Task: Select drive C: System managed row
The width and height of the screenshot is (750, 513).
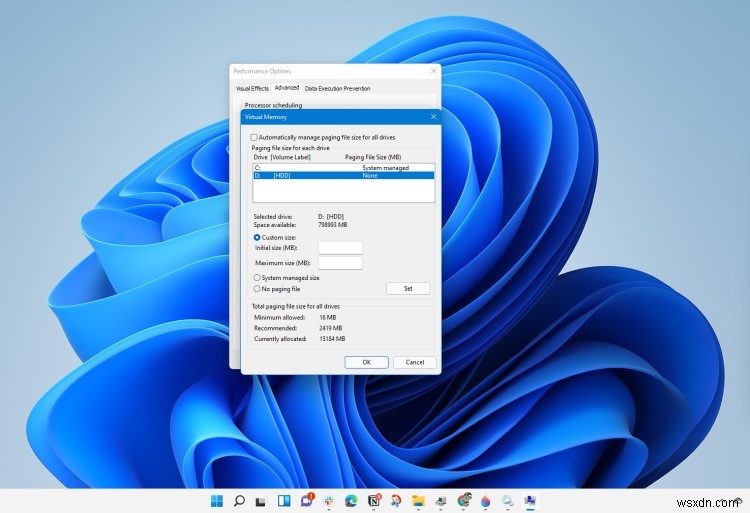Action: point(343,168)
